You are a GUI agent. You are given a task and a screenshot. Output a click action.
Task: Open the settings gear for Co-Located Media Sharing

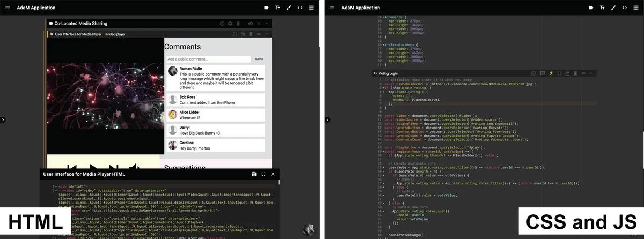coord(230,24)
